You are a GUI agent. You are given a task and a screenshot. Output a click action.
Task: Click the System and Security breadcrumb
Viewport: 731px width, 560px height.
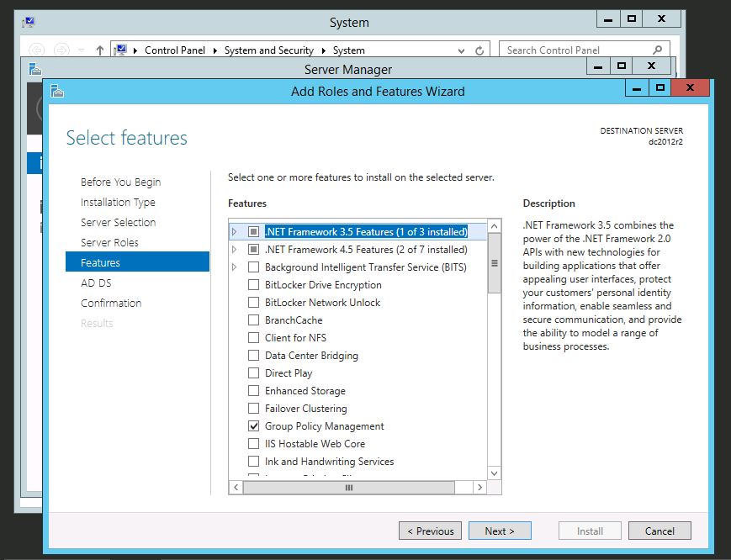[x=269, y=50]
